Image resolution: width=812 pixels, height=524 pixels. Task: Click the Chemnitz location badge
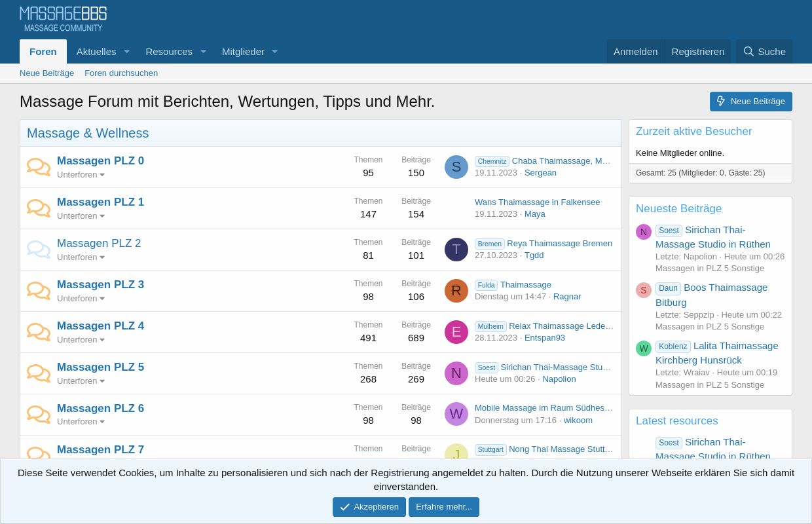point(492,161)
